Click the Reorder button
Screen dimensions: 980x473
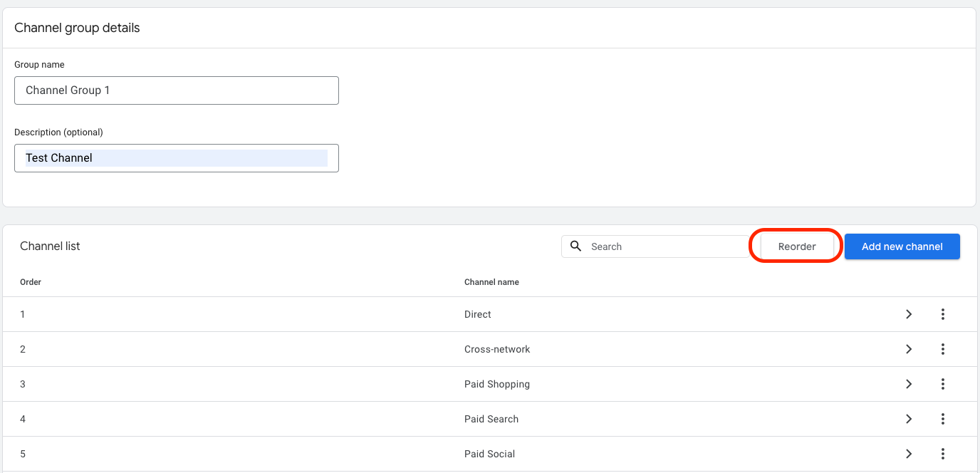pos(797,246)
